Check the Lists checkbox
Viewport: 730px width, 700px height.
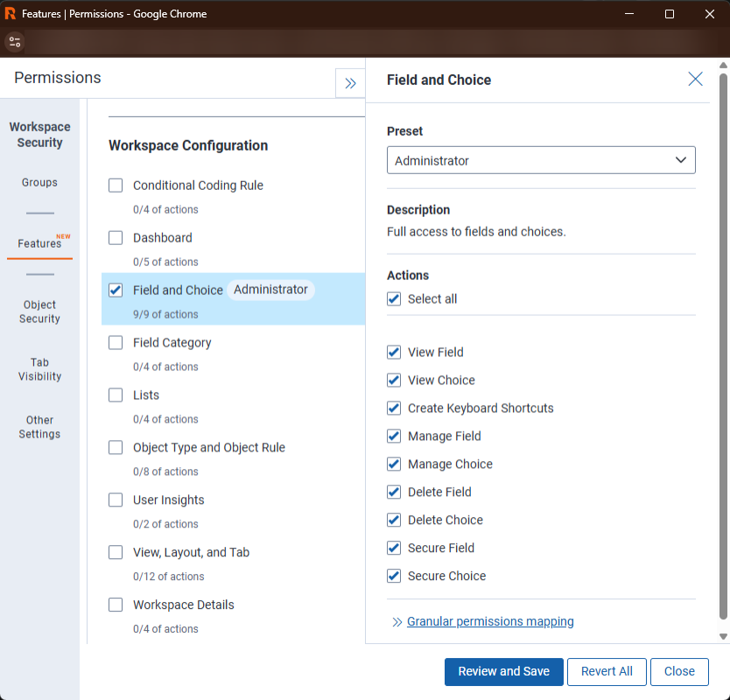click(116, 395)
